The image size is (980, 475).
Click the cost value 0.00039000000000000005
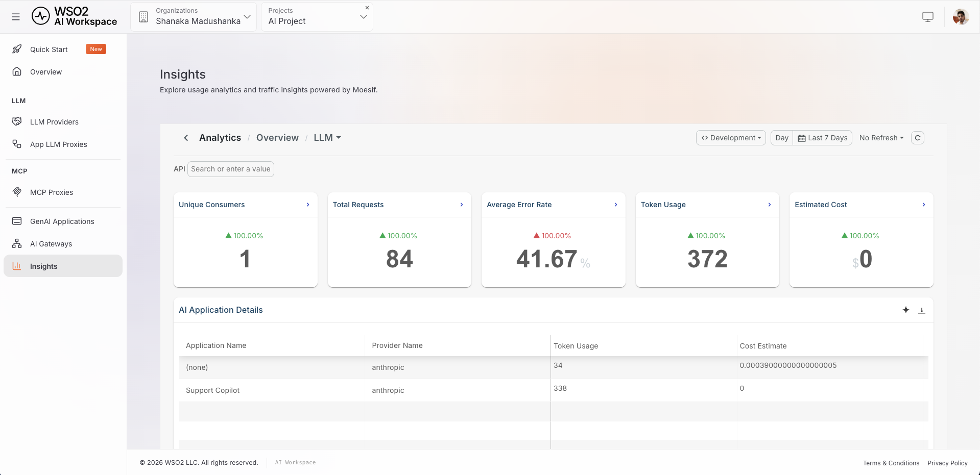(788, 365)
